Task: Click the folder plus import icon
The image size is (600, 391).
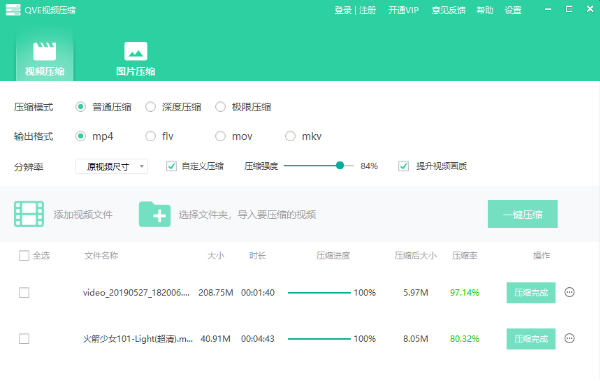Action: pos(155,214)
